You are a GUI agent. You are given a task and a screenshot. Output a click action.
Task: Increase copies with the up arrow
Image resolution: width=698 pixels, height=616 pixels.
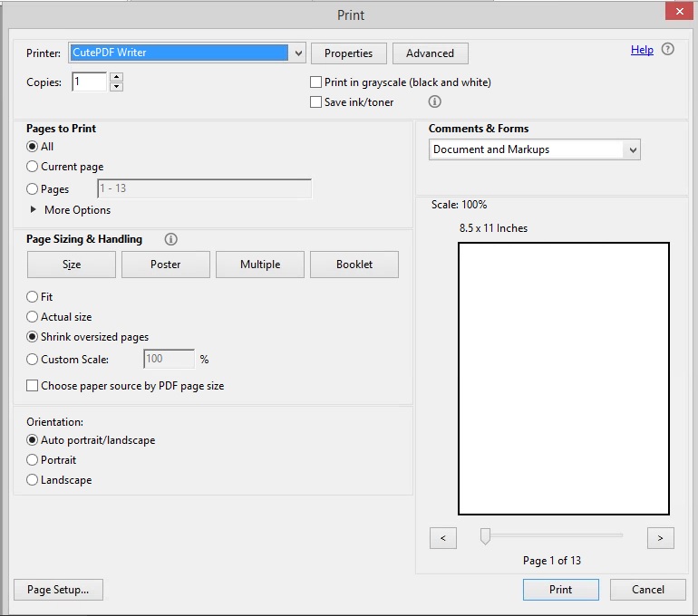tap(116, 76)
